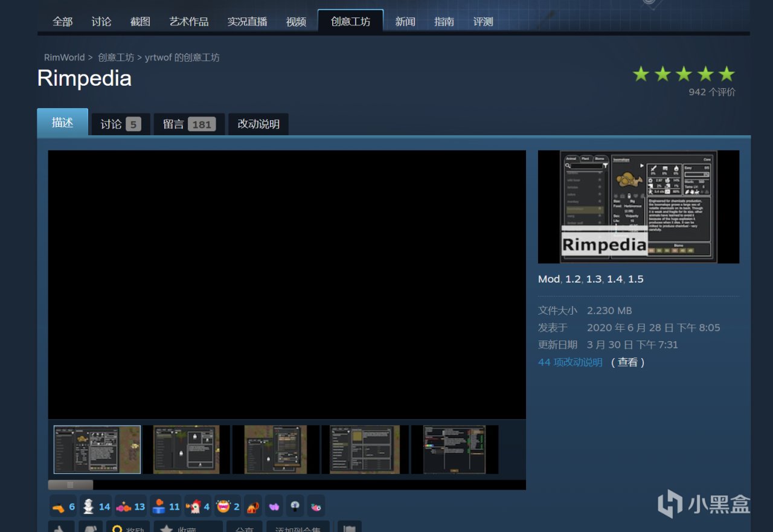
Task: Open the 新闻 tab
Action: [x=405, y=22]
